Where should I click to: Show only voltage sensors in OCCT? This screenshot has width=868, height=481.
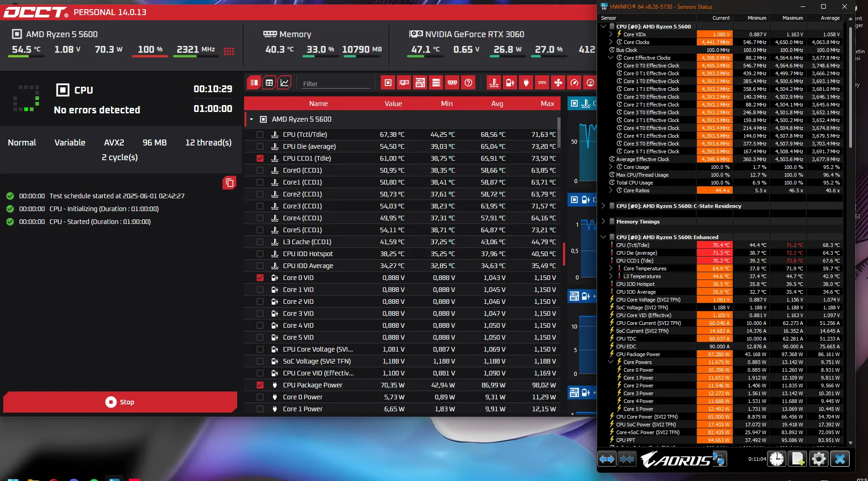pyautogui.click(x=510, y=83)
